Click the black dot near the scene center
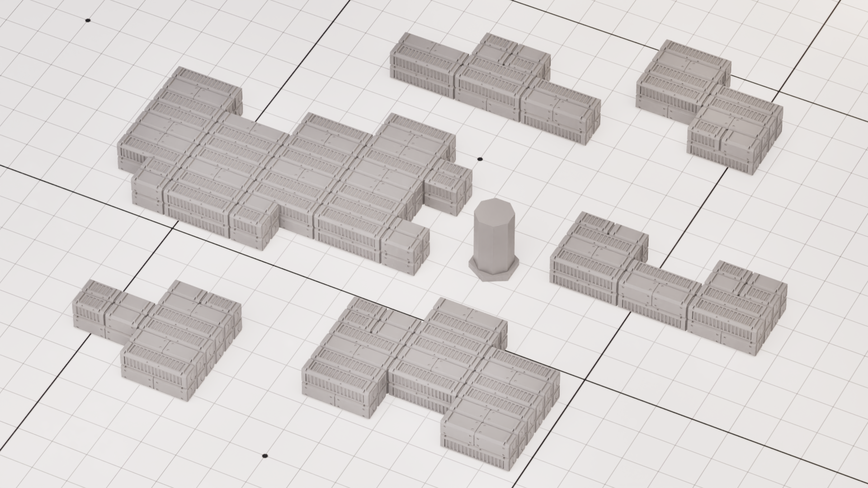Screen dimensions: 868x488 [479, 159]
